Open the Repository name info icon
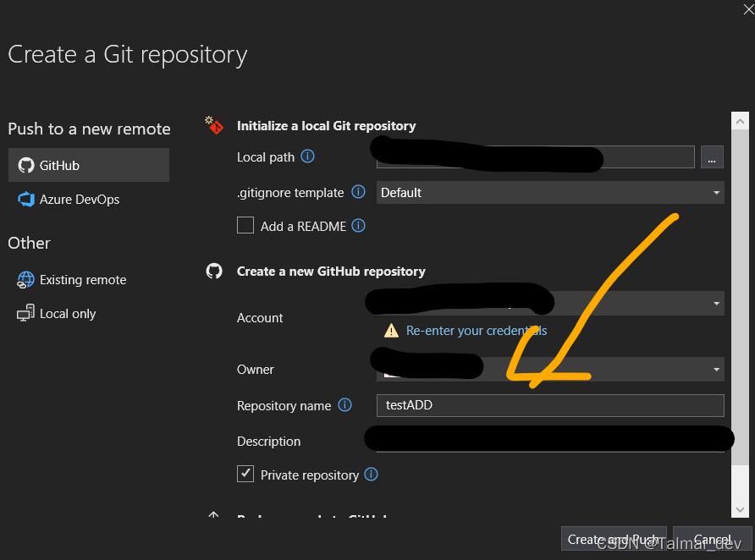This screenshot has height=560, width=755. click(344, 405)
